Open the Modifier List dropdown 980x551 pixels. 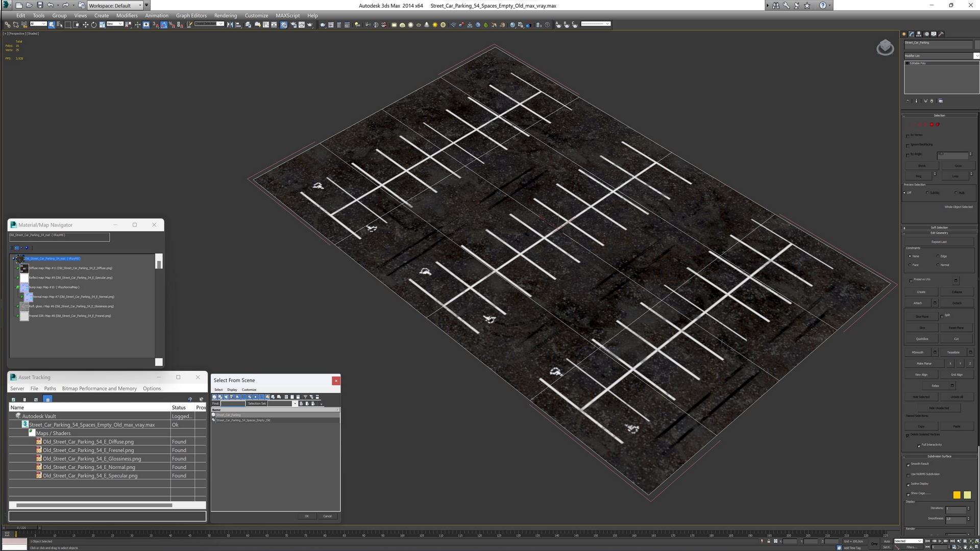tap(976, 56)
